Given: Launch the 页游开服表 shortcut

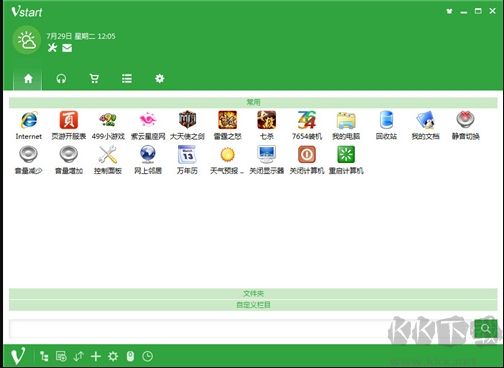Looking at the screenshot, I should [69, 120].
